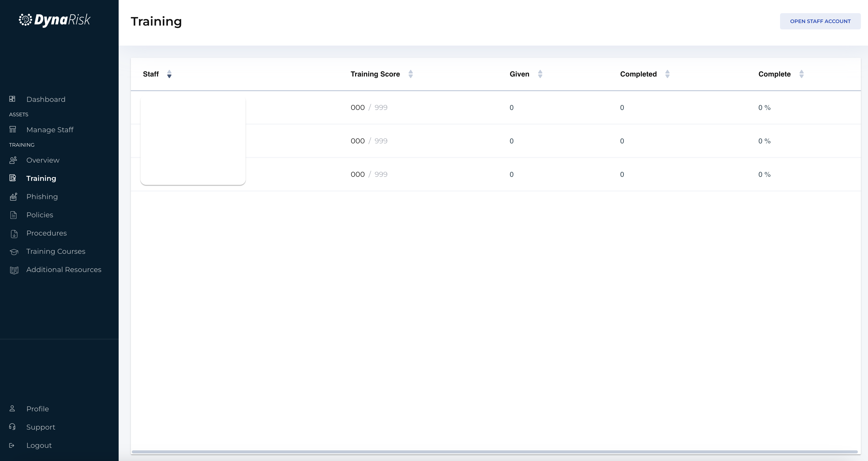868x461 pixels.
Task: Click the DynaRisk logo
Action: (55, 20)
